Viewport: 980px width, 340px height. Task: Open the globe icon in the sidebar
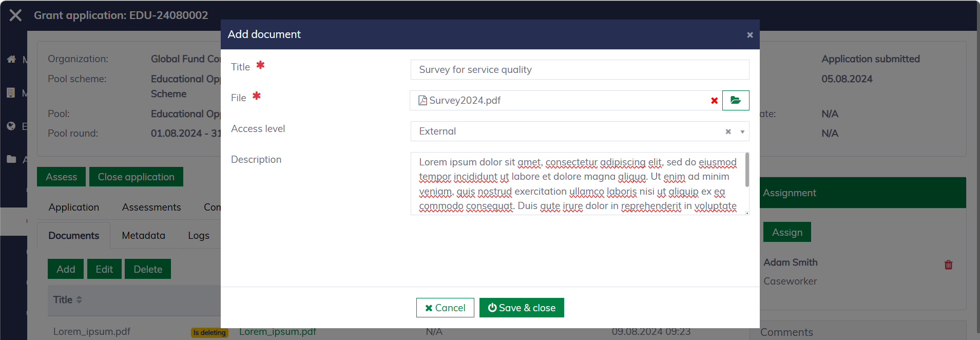click(11, 126)
